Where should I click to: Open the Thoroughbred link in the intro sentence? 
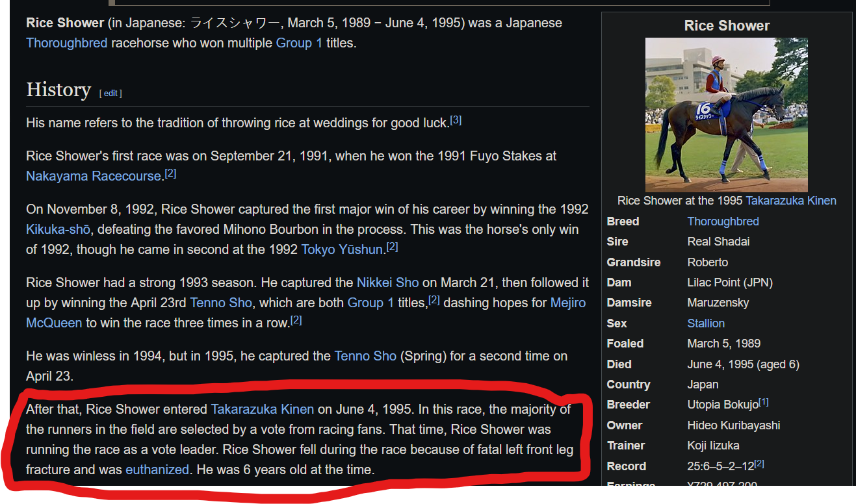tap(66, 44)
